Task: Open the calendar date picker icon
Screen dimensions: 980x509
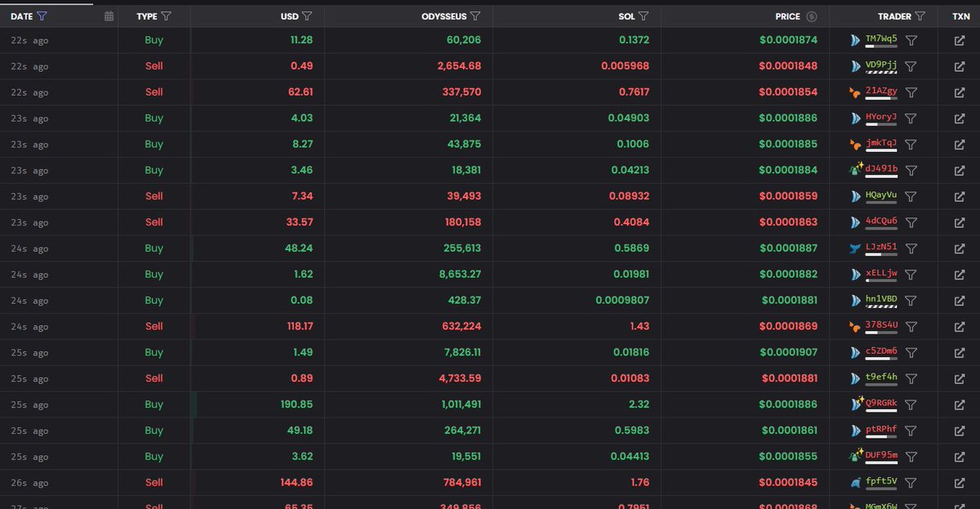Action: point(109,16)
